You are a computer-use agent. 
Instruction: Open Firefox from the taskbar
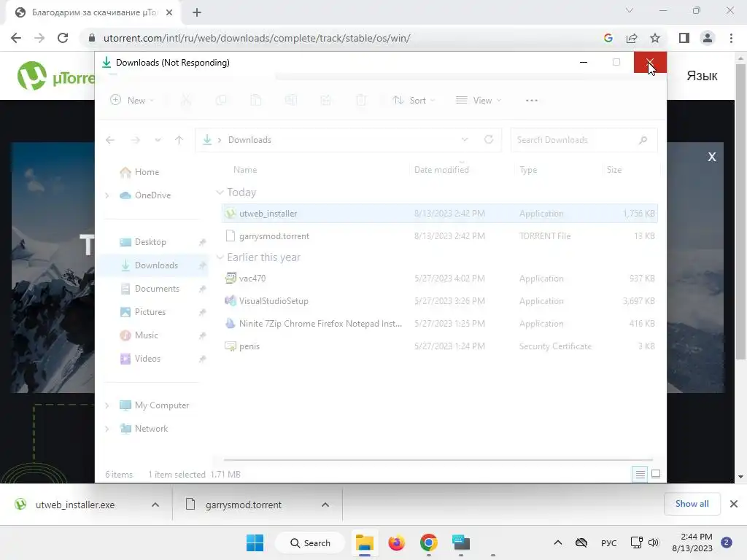coord(396,542)
